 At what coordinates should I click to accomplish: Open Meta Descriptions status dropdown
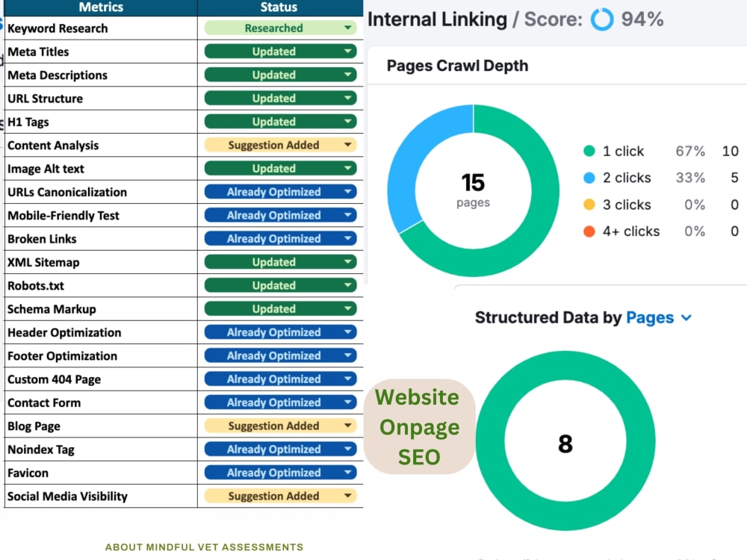point(281,75)
